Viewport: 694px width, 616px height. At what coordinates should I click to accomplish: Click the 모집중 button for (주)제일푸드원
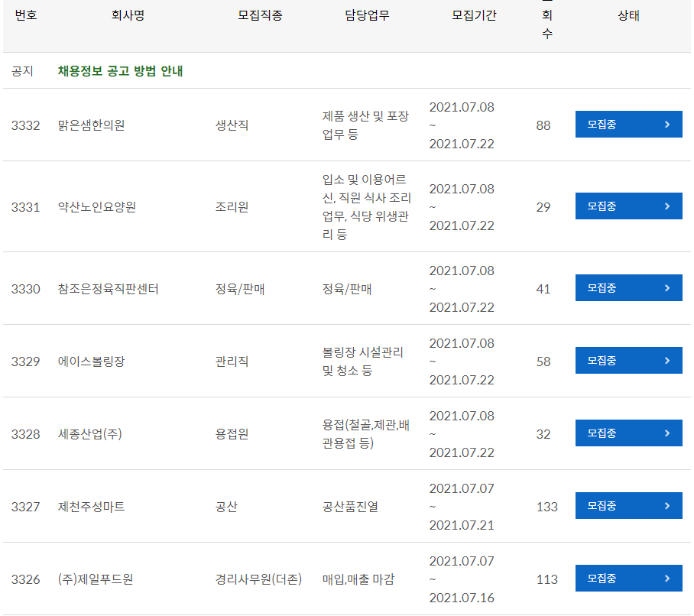click(x=628, y=578)
